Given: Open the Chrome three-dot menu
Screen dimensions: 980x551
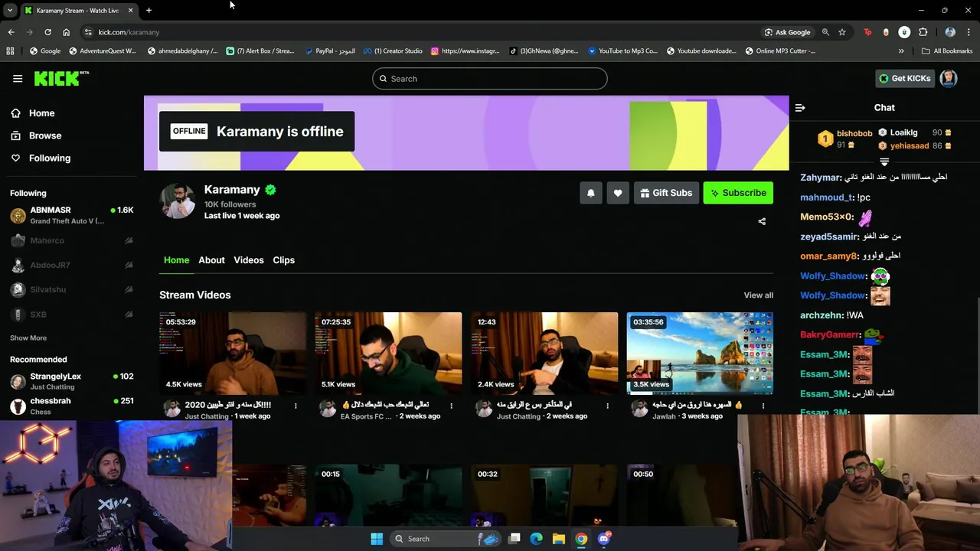Looking at the screenshot, I should [969, 32].
